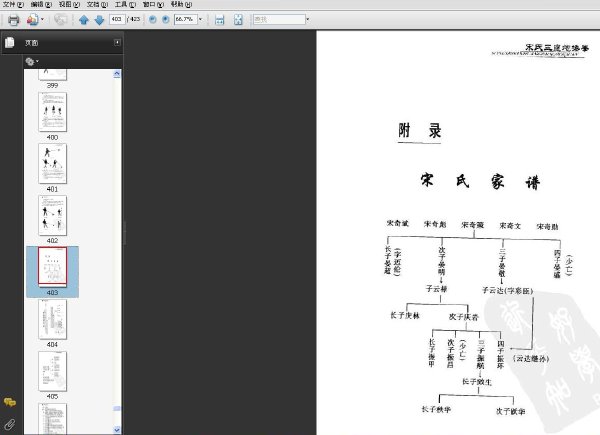Open the 文件 (File) menu
The image size is (600, 435).
pyautogui.click(x=13, y=4)
